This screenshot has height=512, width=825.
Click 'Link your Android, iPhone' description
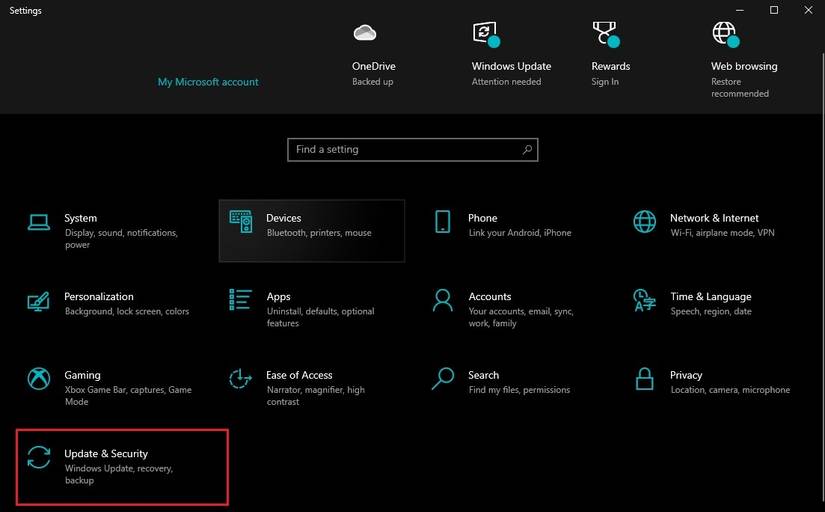pyautogui.click(x=520, y=233)
